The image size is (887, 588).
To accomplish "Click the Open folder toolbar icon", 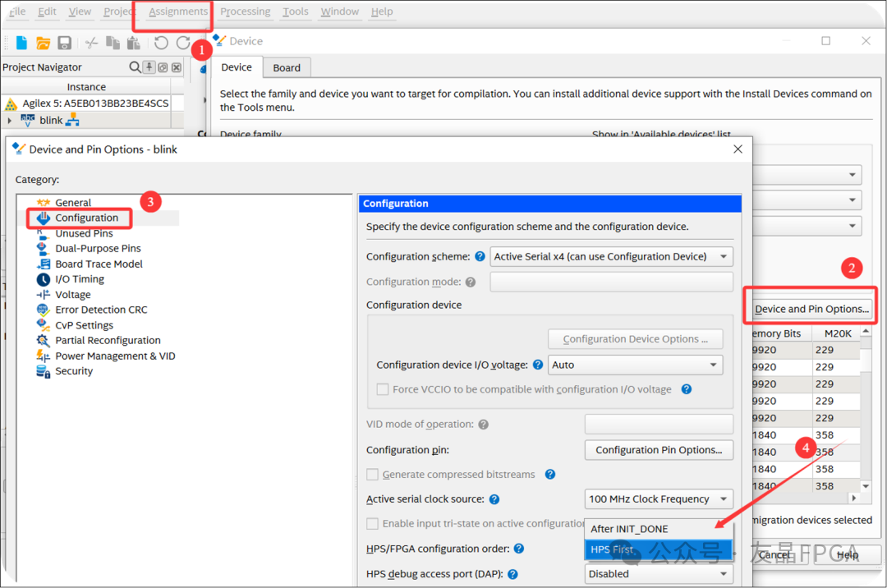I will tap(43, 43).
